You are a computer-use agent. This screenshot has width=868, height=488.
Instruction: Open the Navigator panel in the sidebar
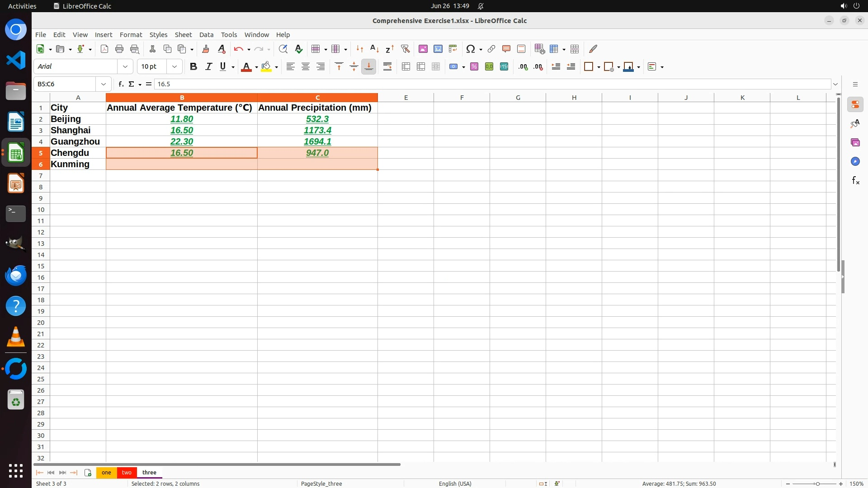point(855,161)
